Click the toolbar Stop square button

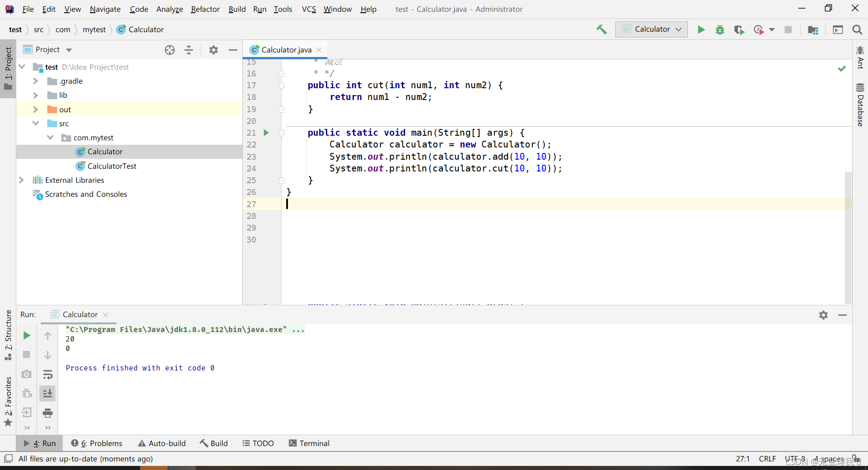point(788,29)
